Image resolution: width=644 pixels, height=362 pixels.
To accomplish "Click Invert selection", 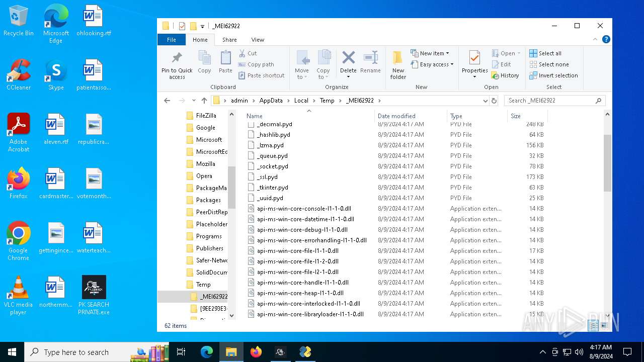I will (x=553, y=75).
